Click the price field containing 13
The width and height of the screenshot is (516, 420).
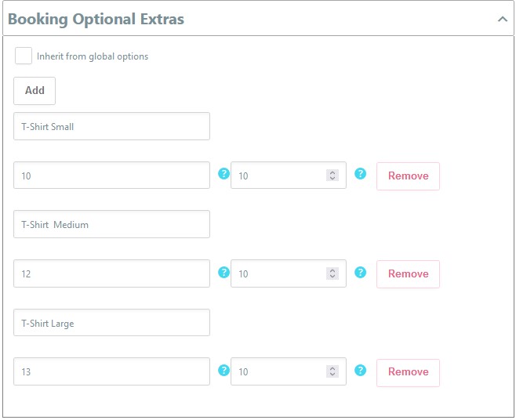click(111, 371)
